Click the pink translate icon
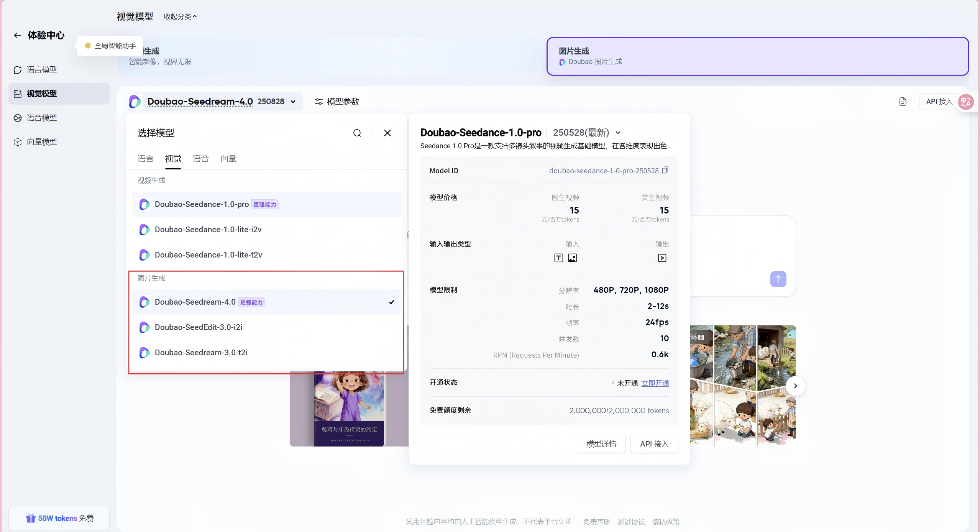Screen dimensions: 980x532 point(965,102)
